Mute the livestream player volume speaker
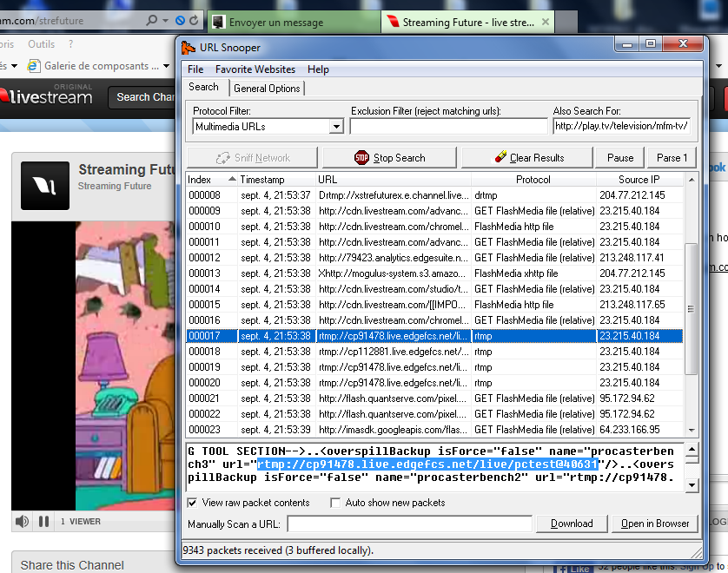728x573 pixels. [x=22, y=522]
